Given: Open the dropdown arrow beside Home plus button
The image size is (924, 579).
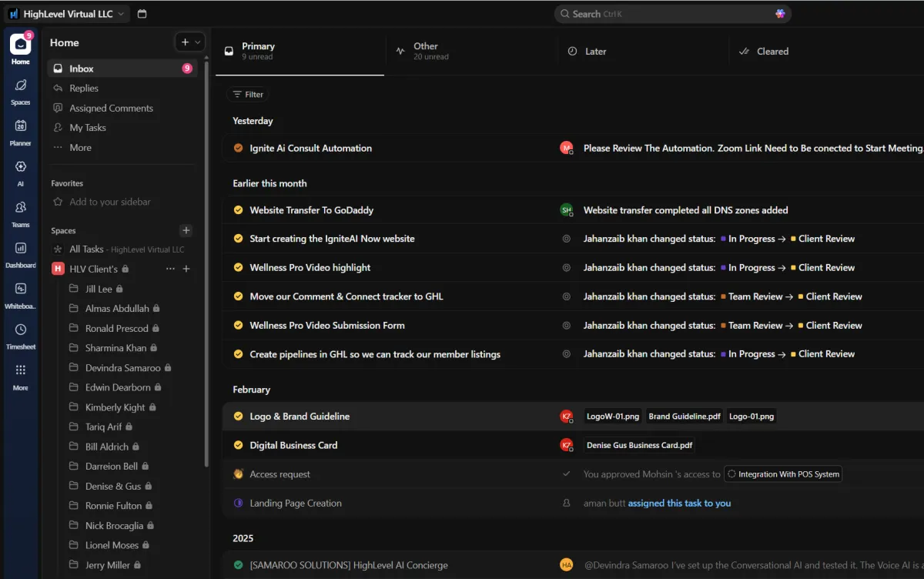Looking at the screenshot, I should [198, 42].
